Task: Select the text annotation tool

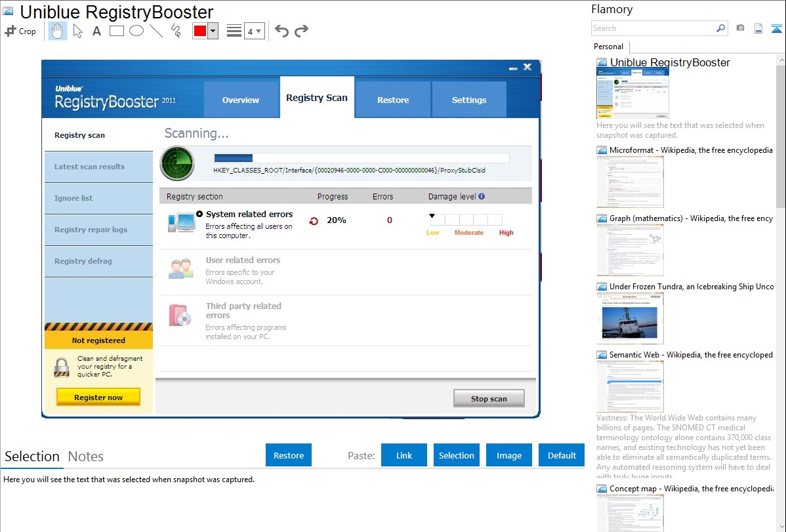Action: (96, 31)
